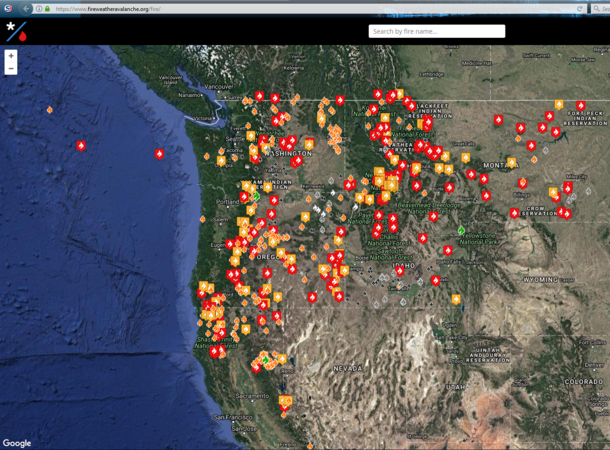Show site info via the lock icon

pyautogui.click(x=47, y=9)
